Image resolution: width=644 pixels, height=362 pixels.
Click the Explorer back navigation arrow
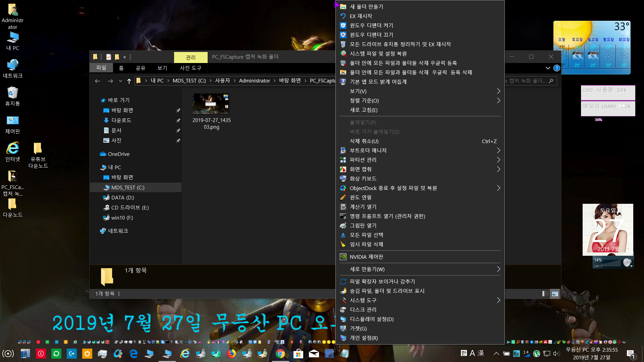97,81
